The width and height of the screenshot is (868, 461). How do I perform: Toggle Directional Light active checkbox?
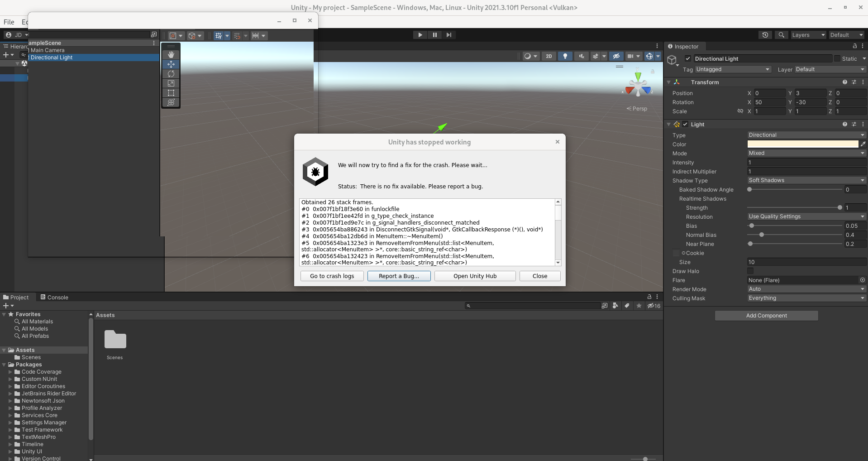coord(688,58)
